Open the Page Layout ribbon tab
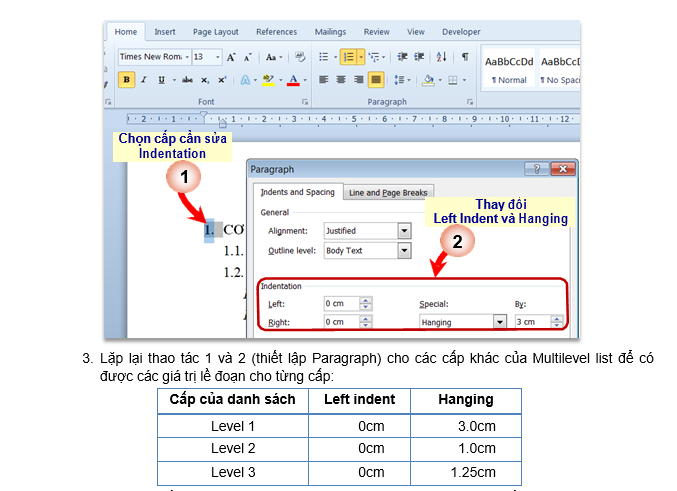This screenshot has width=677, height=491. (x=214, y=32)
